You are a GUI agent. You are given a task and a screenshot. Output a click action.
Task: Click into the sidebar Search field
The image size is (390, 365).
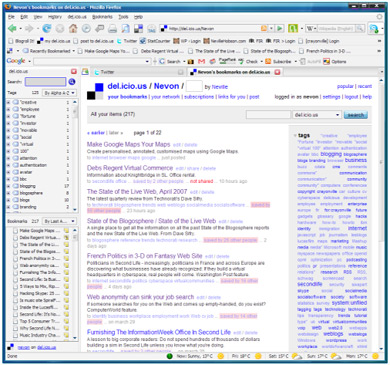(x=46, y=82)
